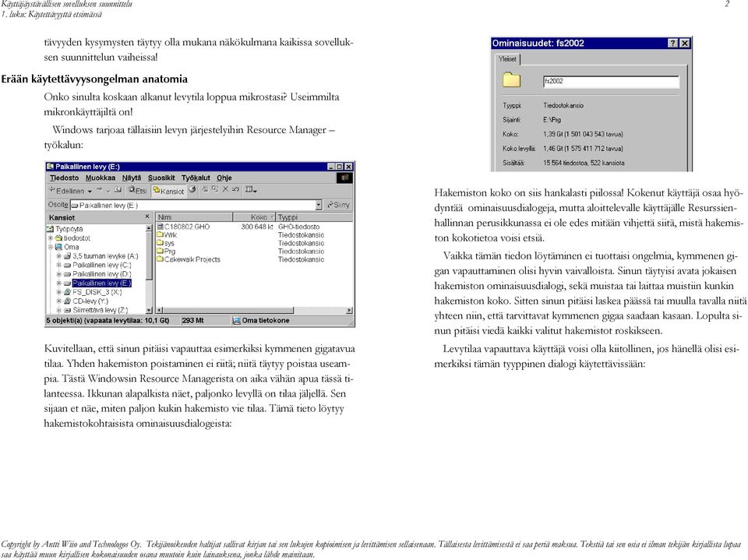Click the folder icon in Ominaisuudet dialog
The image size is (748, 560).
coord(511,79)
